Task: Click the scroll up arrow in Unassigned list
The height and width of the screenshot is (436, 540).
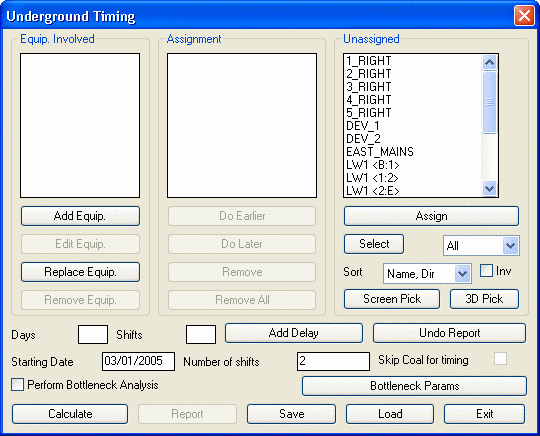Action: coord(489,63)
